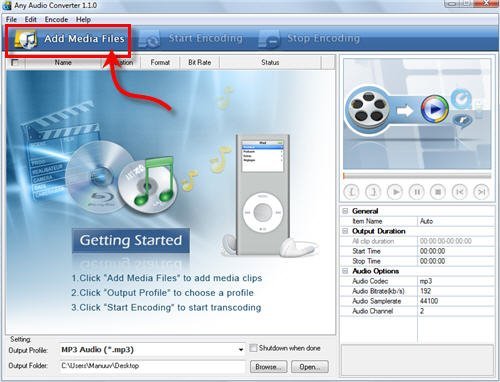Viewport: 500px width, 382px height.
Task: Jump to previous clip marker button
Action: point(460,192)
